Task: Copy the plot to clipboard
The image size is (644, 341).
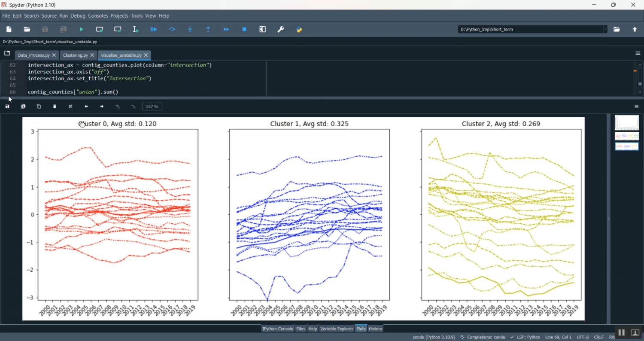Action: pyautogui.click(x=39, y=107)
